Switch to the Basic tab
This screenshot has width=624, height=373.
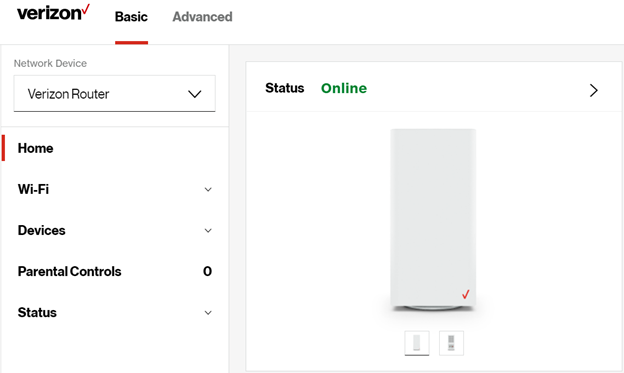131,17
